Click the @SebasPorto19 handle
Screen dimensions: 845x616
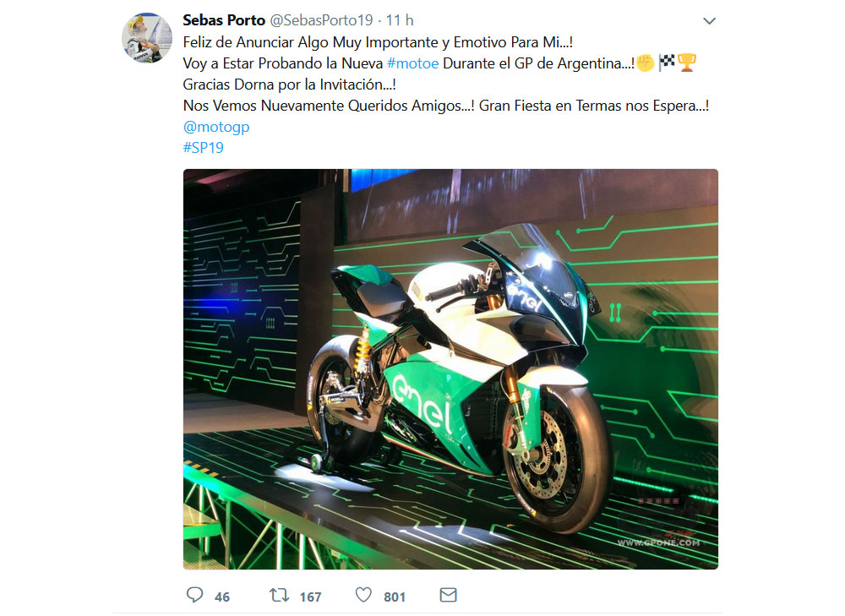(x=322, y=20)
